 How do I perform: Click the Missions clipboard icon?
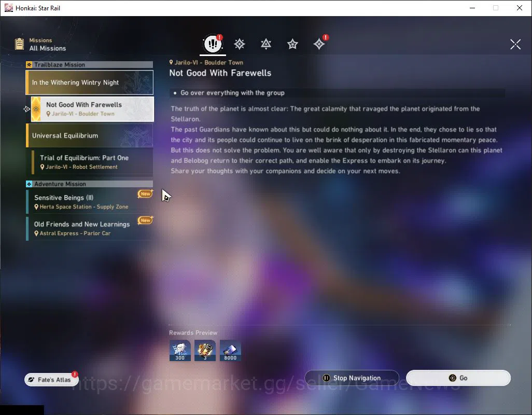19,44
